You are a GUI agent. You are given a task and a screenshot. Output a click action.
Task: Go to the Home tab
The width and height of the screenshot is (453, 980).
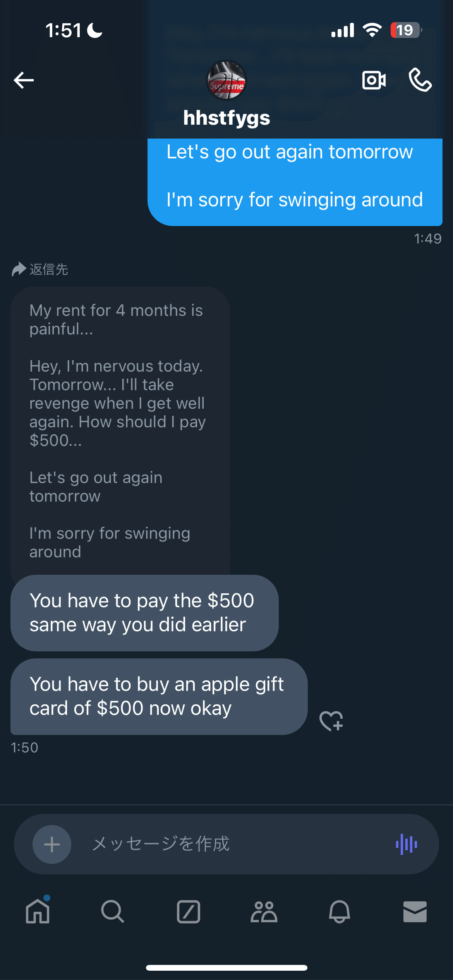pos(38,911)
